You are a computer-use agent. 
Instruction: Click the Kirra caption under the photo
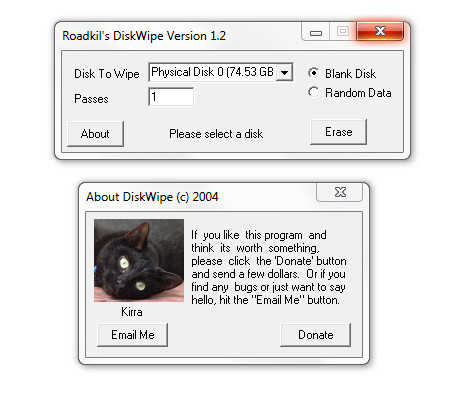click(132, 312)
